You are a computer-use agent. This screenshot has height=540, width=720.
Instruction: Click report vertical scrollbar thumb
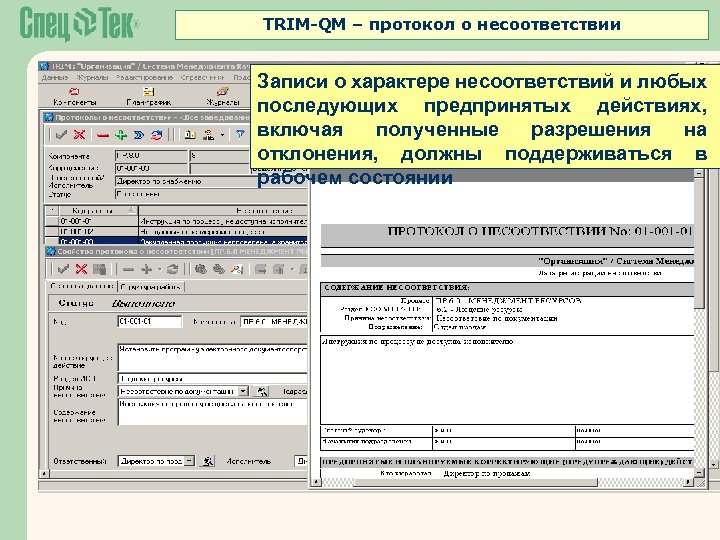699,243
